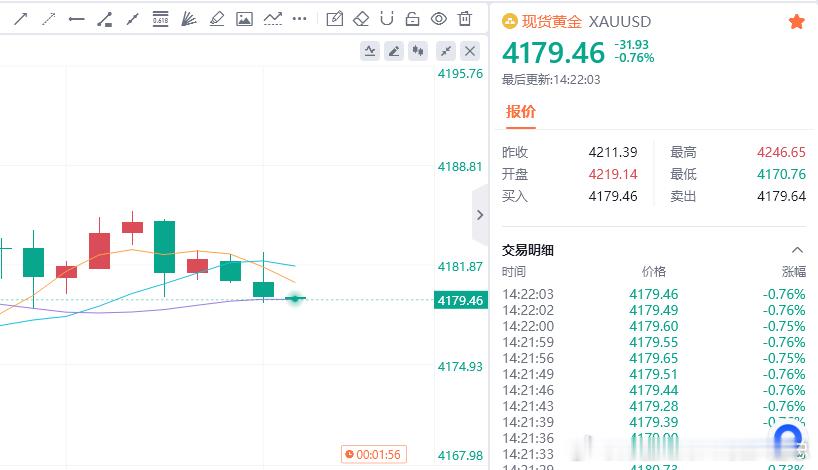Change candlestick chart type button
Viewport: 818px width, 470px height.
[x=418, y=51]
